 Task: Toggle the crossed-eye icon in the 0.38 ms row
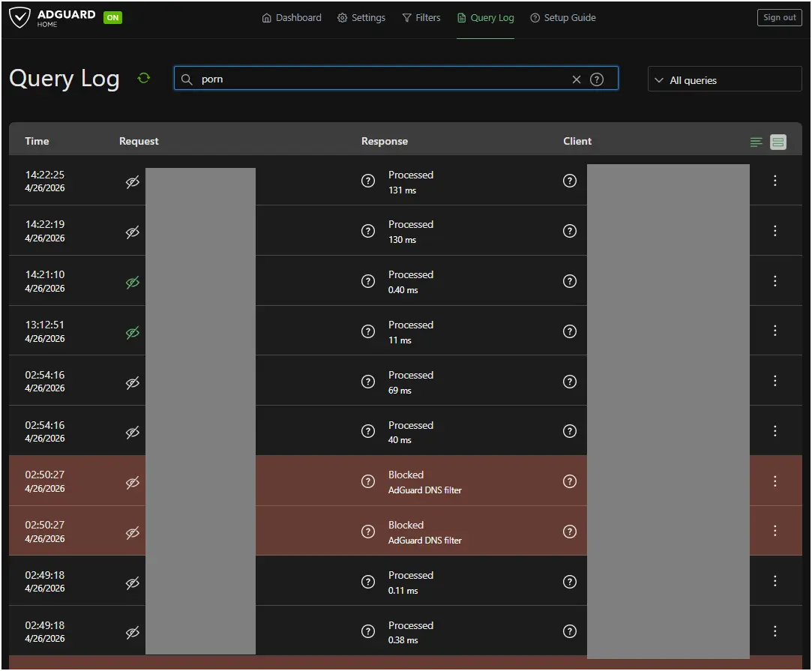(x=133, y=633)
